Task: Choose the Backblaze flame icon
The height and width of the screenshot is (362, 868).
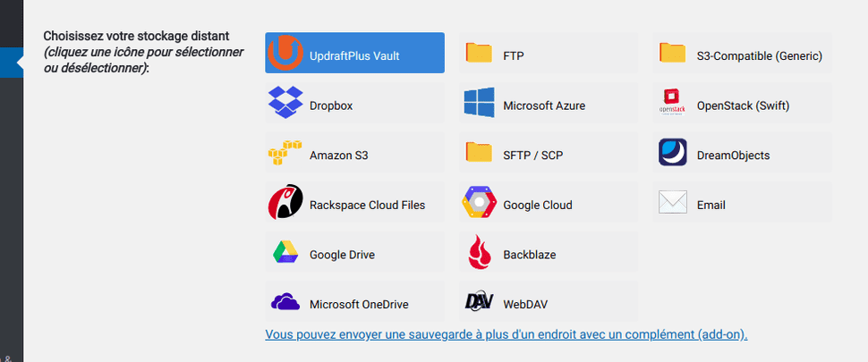Action: [479, 254]
